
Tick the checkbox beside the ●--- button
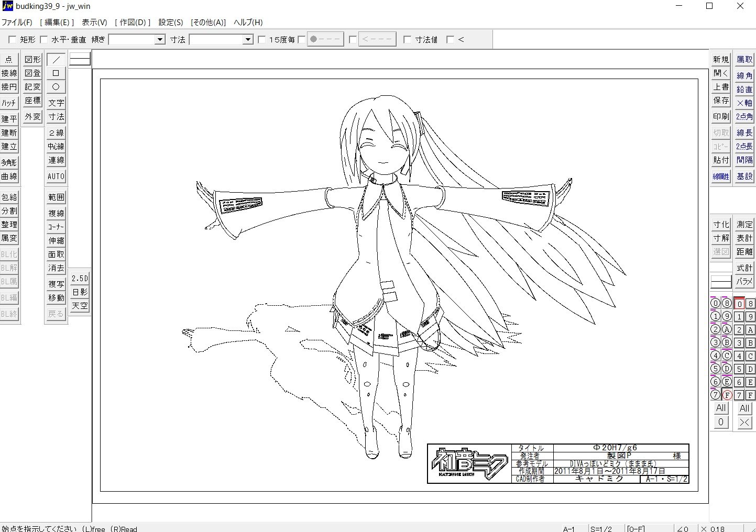(301, 40)
